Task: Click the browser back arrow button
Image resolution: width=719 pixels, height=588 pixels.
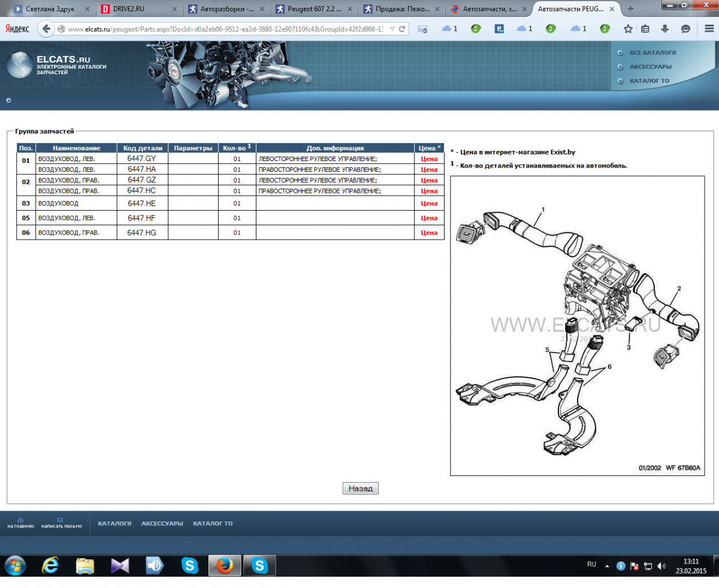Action: (46, 29)
